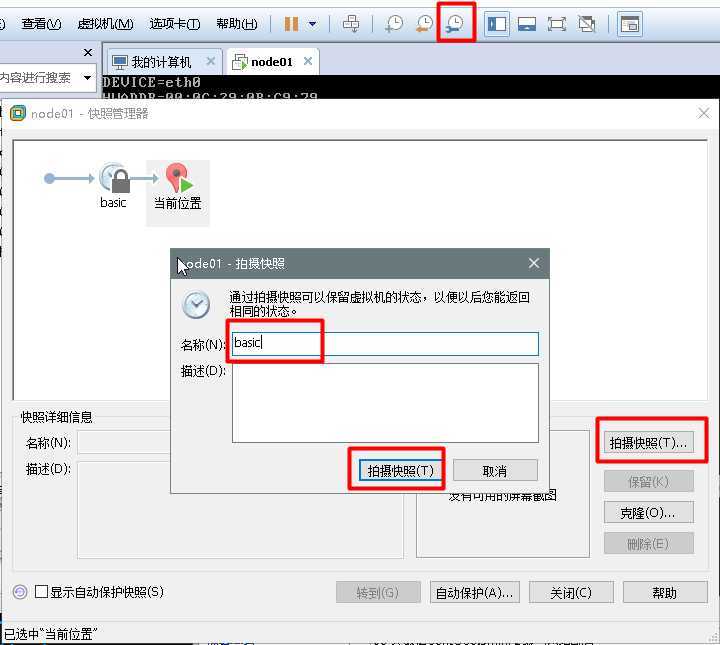The width and height of the screenshot is (720, 645).
Task: Click 拍摄快照(T)... in Snapshot Manager
Action: point(648,443)
